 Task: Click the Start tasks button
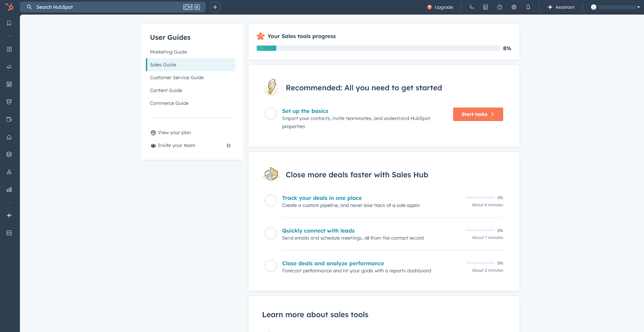point(478,114)
